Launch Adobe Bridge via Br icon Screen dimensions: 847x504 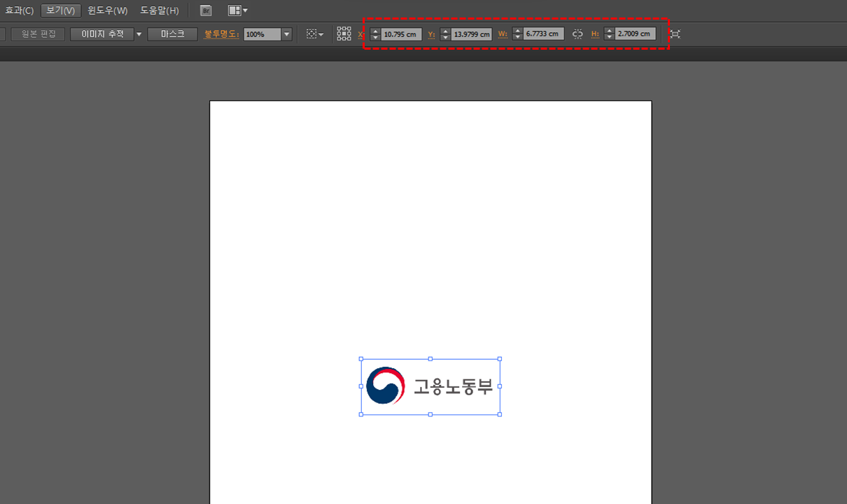click(x=206, y=10)
